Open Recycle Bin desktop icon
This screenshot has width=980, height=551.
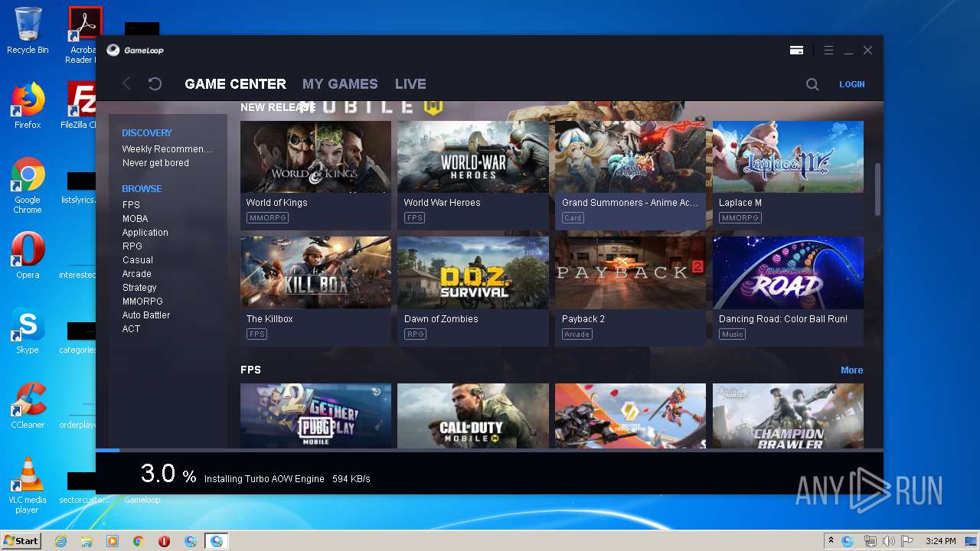click(28, 31)
